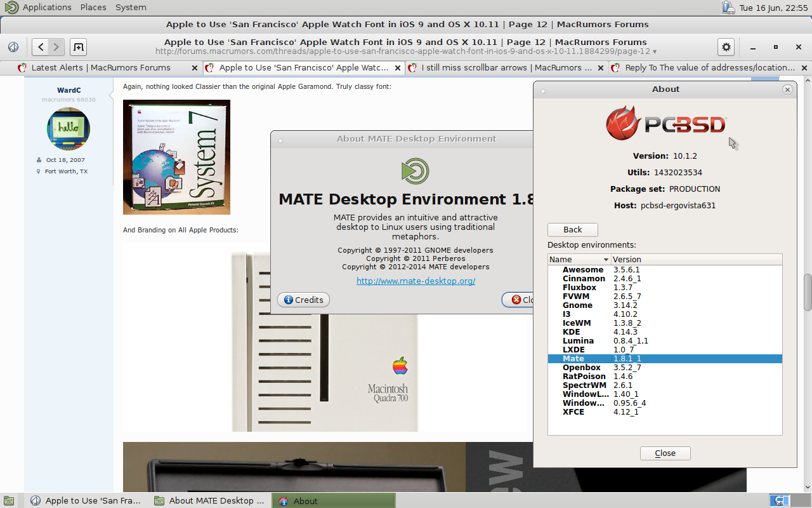The height and width of the screenshot is (508, 812).
Task: Select LXDE row
Action: (665, 350)
